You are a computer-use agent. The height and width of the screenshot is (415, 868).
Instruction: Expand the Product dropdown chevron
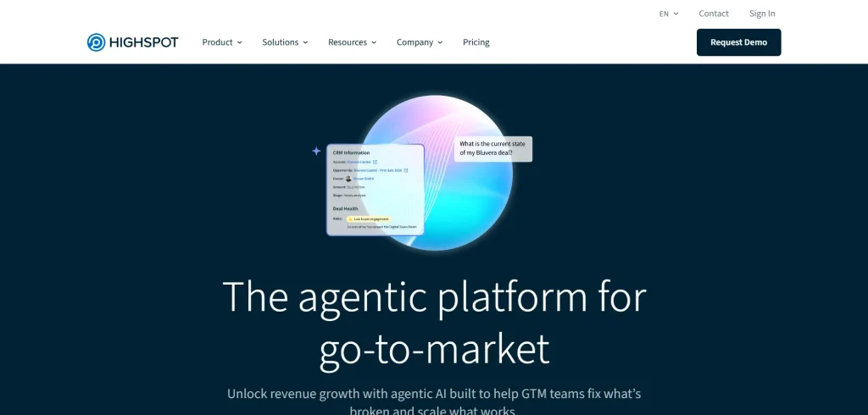[240, 42]
